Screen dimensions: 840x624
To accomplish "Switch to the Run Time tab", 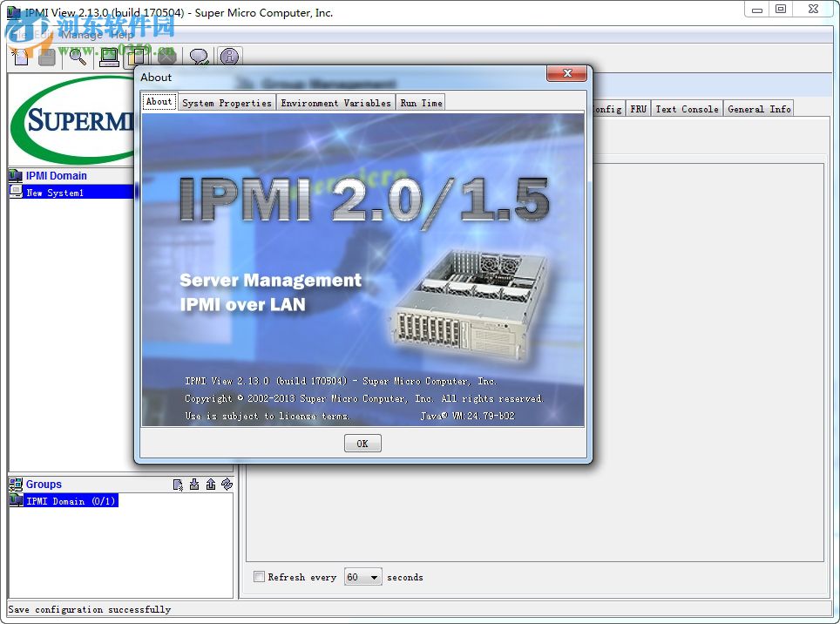I will pyautogui.click(x=420, y=102).
